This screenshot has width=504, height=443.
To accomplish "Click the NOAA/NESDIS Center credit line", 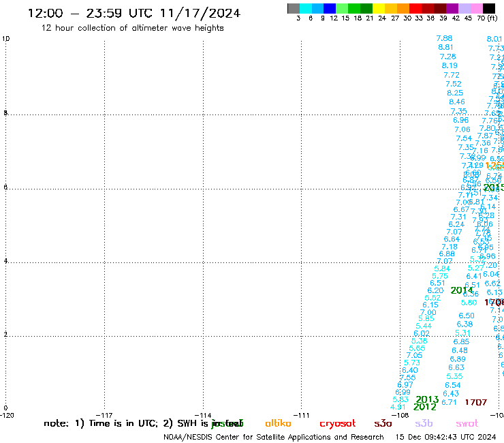I will (274, 437).
